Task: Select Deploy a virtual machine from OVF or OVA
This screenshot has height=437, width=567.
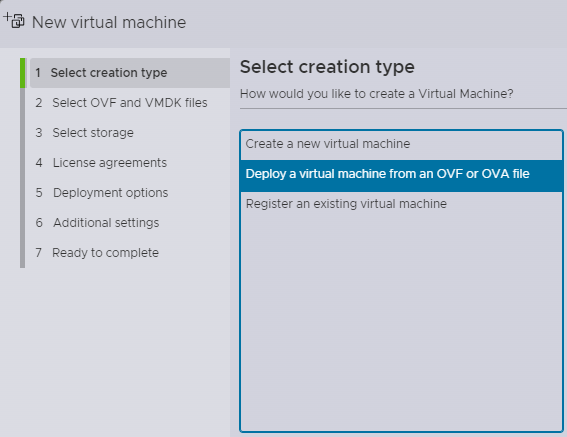Action: pos(401,175)
